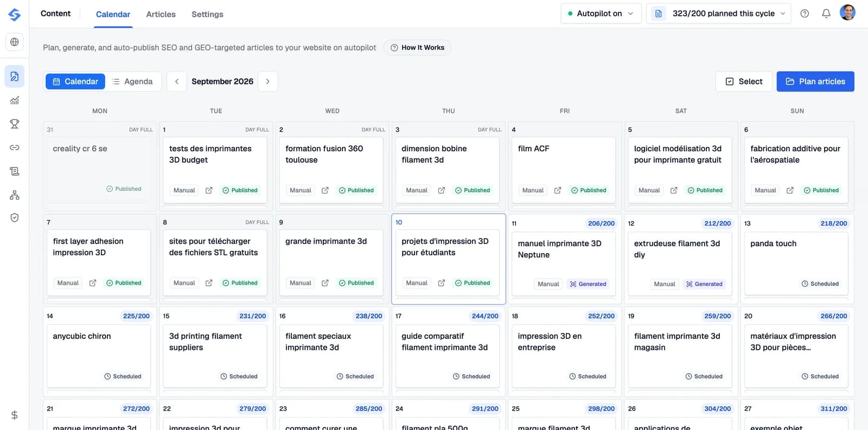Open the filament imprimante 3d magasin article

(680, 356)
